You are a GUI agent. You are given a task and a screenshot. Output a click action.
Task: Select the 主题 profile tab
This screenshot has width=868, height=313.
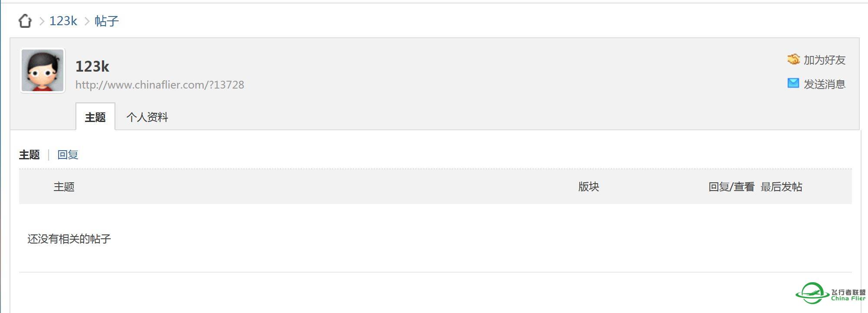click(95, 117)
